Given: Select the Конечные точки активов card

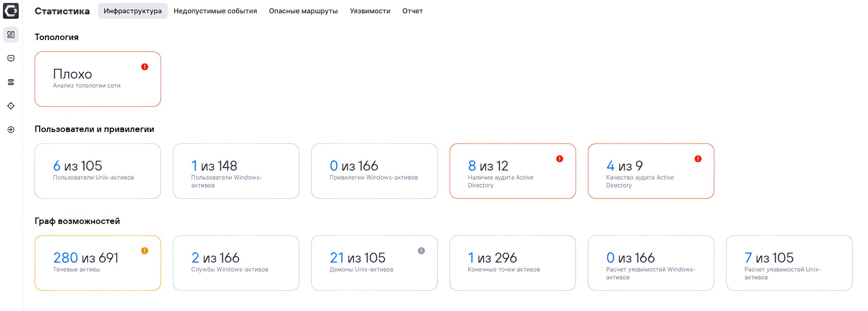Looking at the screenshot, I should coord(513,263).
